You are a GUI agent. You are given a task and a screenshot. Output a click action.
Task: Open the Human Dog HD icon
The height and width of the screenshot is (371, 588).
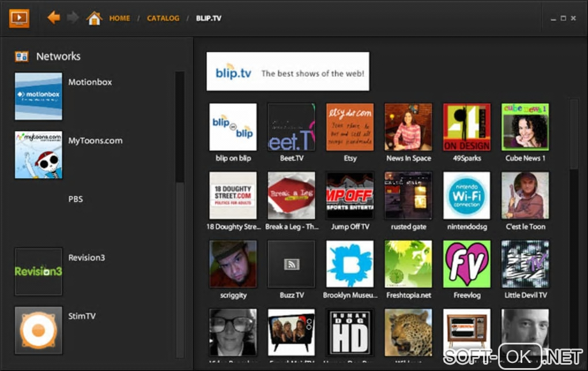(x=350, y=332)
